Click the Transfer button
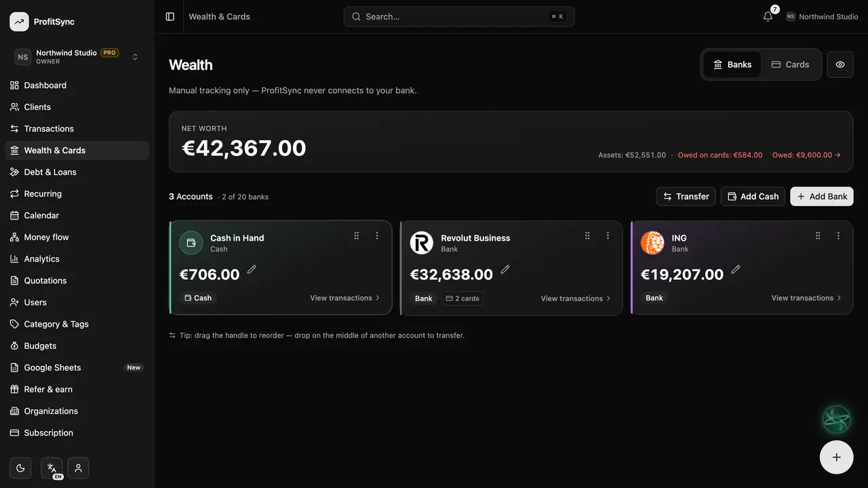The height and width of the screenshot is (488, 868). 686,197
